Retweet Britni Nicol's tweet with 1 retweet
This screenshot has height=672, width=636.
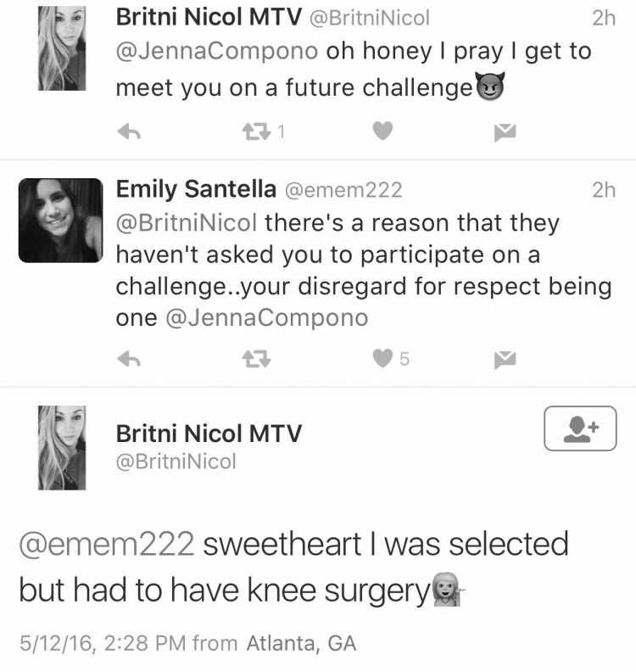point(256,132)
